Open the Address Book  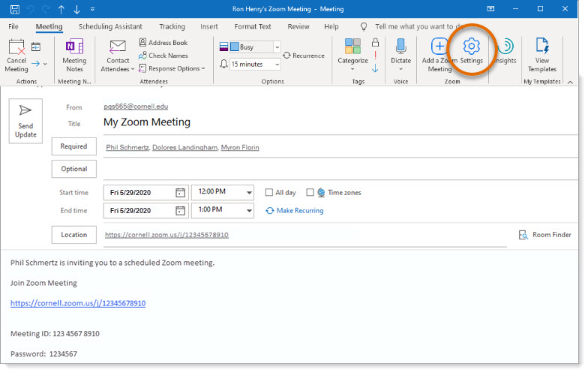(x=163, y=42)
